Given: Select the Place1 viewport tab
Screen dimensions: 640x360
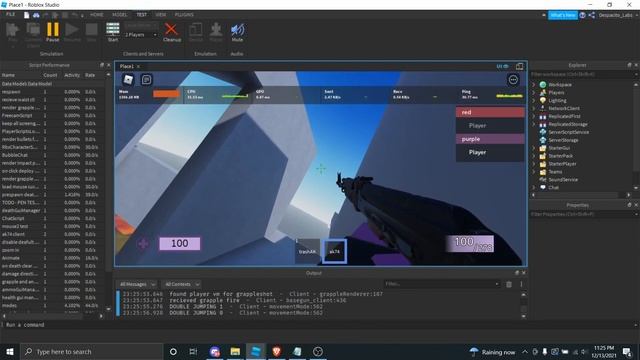Looking at the screenshot, I should [x=127, y=66].
